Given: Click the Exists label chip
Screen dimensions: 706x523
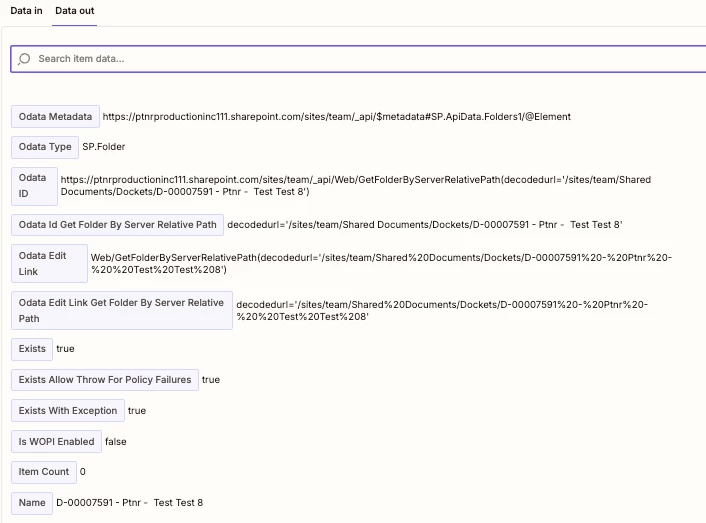Looking at the screenshot, I should (32, 349).
